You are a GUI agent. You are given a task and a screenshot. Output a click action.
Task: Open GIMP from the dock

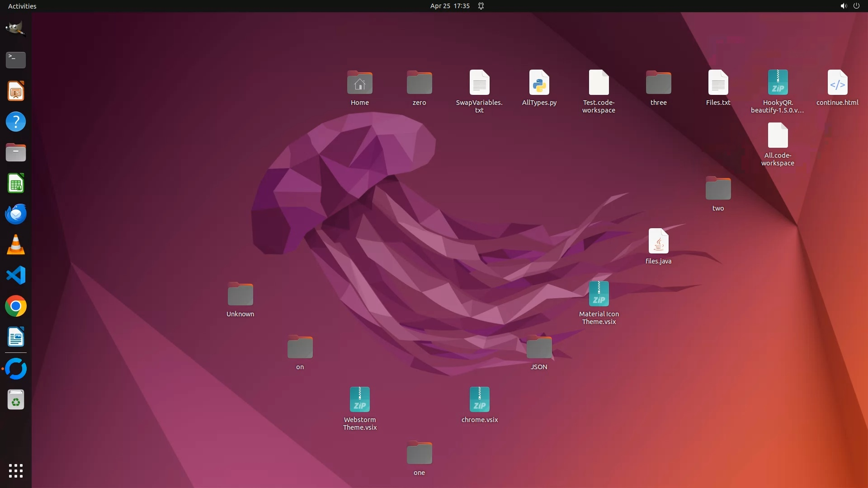click(x=15, y=28)
